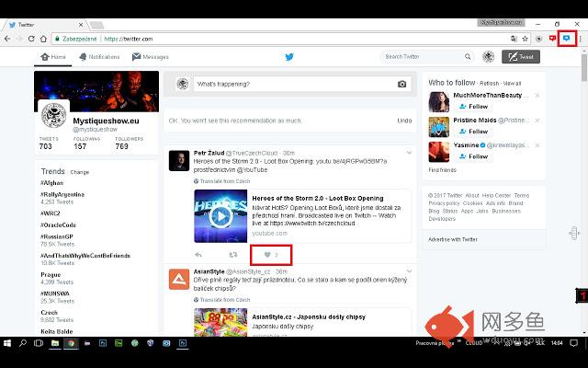Expand options for Petr Žalud's tweet
Viewport: 588px width, 368px height.
click(409, 153)
